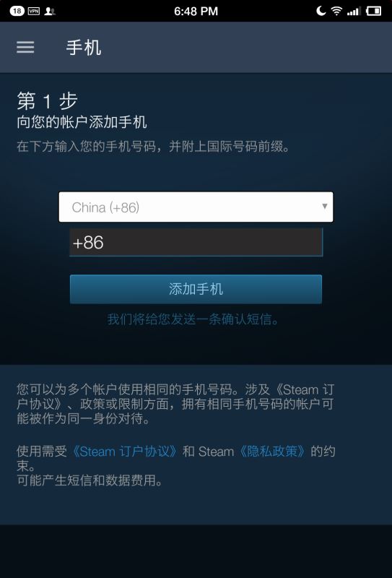Focus the +86 phone number field

(x=196, y=242)
